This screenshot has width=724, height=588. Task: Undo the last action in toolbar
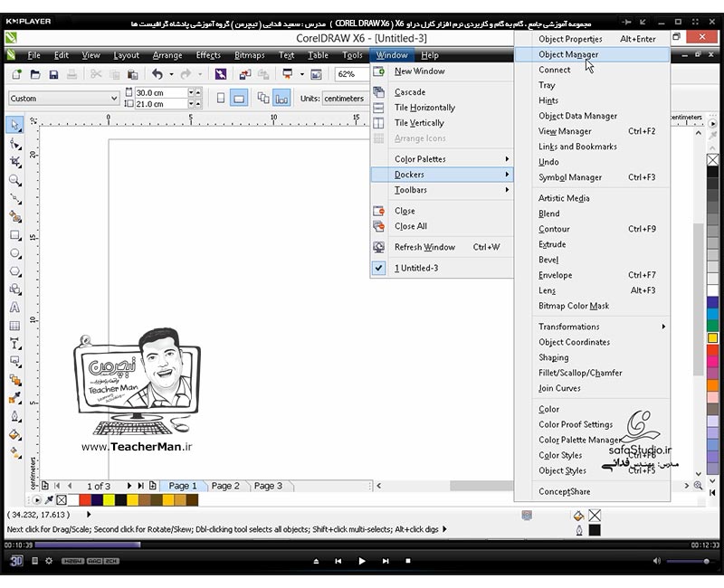(157, 74)
